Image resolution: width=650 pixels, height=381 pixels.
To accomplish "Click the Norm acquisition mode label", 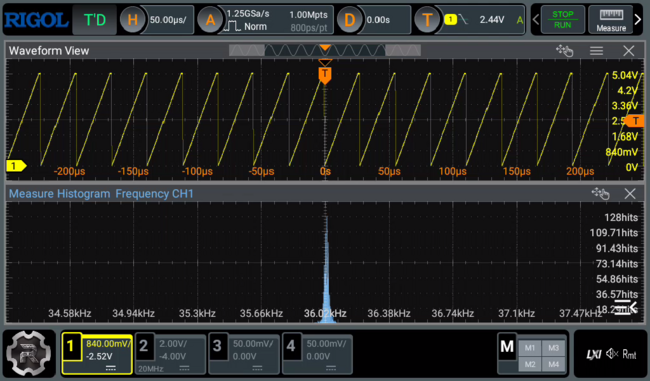I will 255,27.
